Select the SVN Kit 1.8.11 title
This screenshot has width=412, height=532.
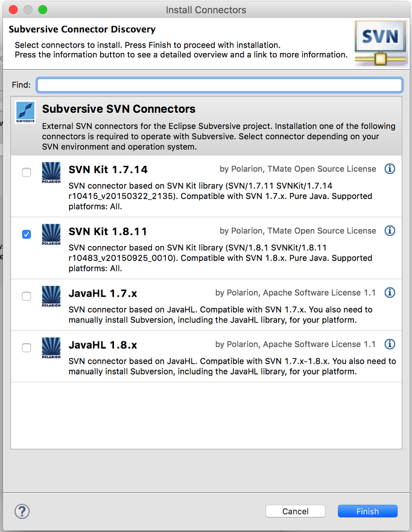(107, 232)
